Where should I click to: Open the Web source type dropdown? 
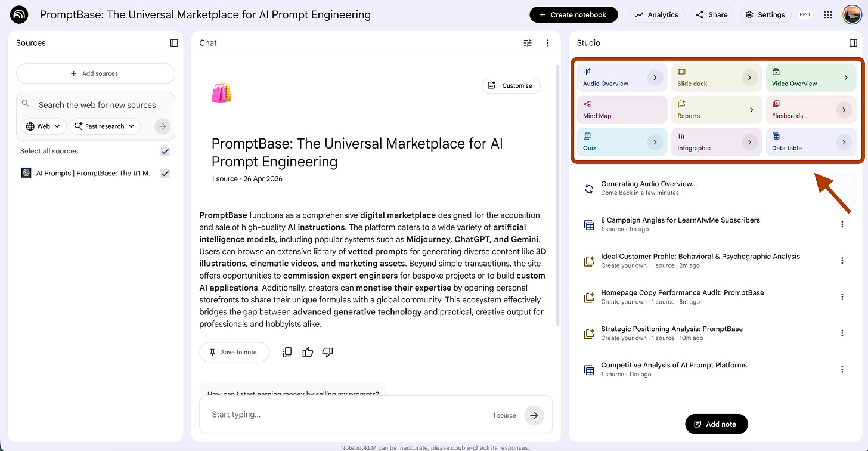44,126
